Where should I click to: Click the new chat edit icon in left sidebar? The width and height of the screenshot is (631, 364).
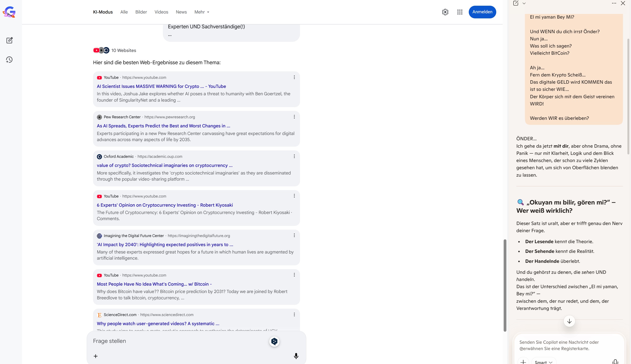pyautogui.click(x=10, y=40)
